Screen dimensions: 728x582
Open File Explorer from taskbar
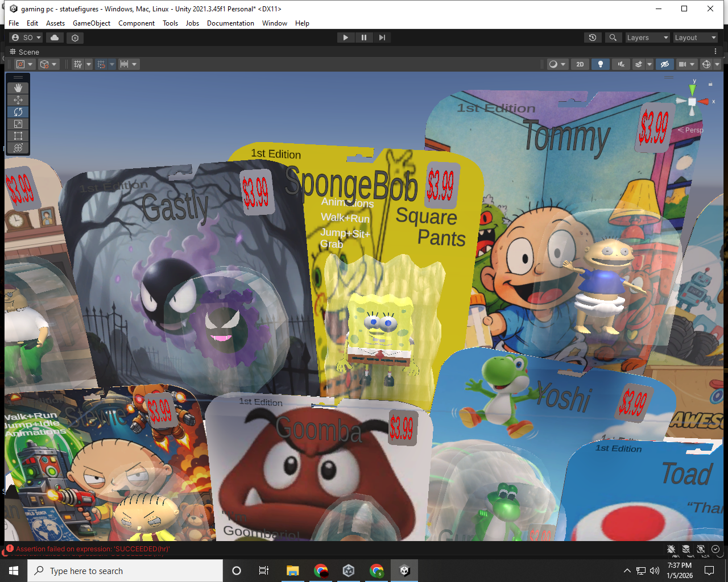pos(292,571)
